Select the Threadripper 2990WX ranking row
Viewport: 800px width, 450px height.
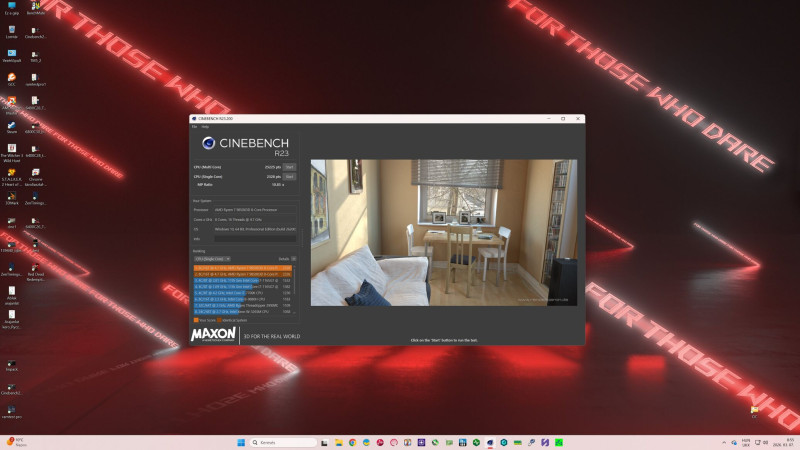coord(243,305)
